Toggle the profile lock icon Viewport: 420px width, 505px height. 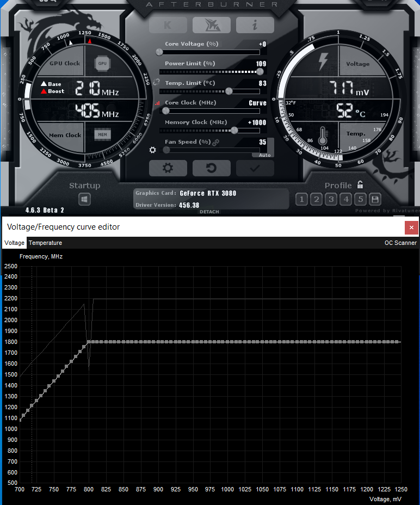[360, 184]
